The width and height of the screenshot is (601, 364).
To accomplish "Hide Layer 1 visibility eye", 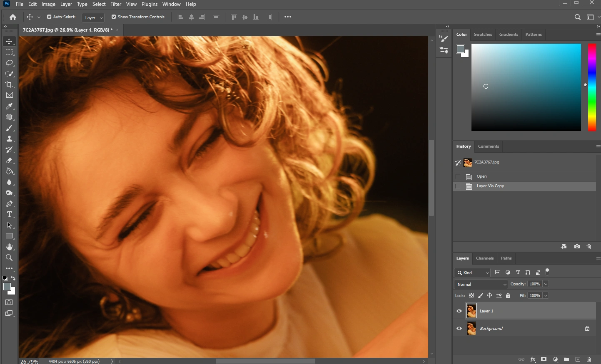I will tap(459, 311).
